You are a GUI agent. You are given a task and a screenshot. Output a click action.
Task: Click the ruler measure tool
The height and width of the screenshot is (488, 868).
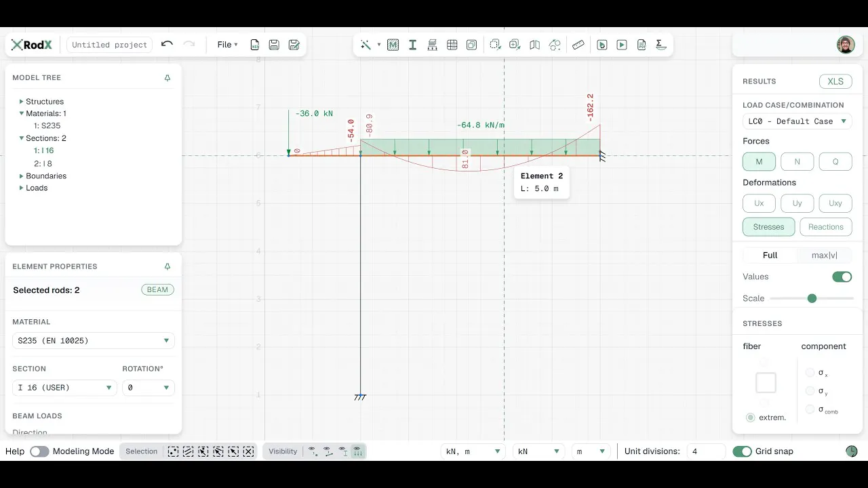[x=578, y=45]
